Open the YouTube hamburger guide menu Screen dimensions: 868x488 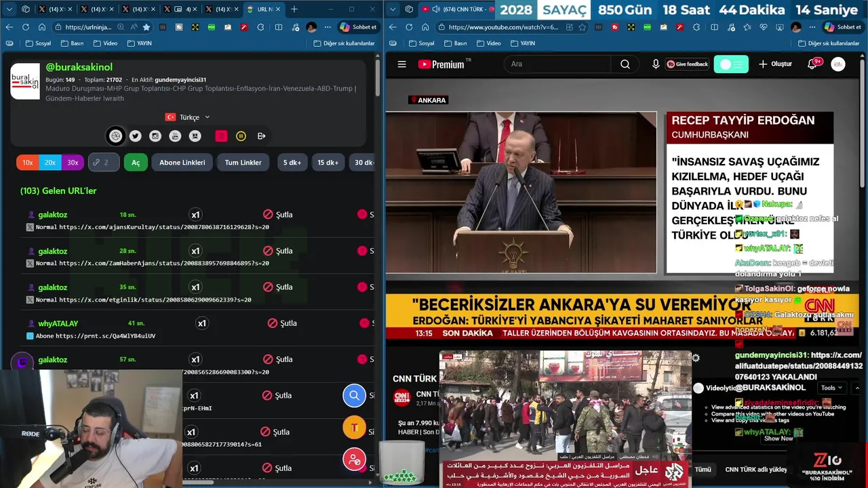click(x=401, y=64)
